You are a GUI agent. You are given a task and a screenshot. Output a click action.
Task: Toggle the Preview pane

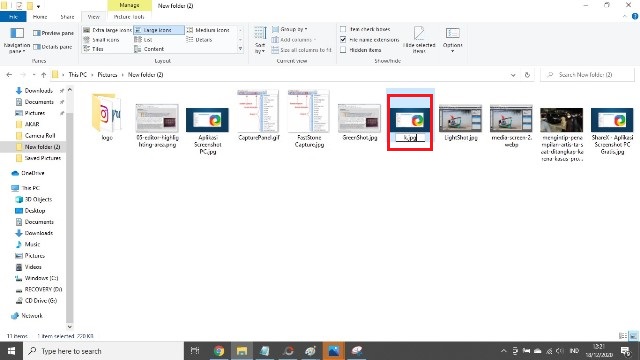tap(53, 33)
